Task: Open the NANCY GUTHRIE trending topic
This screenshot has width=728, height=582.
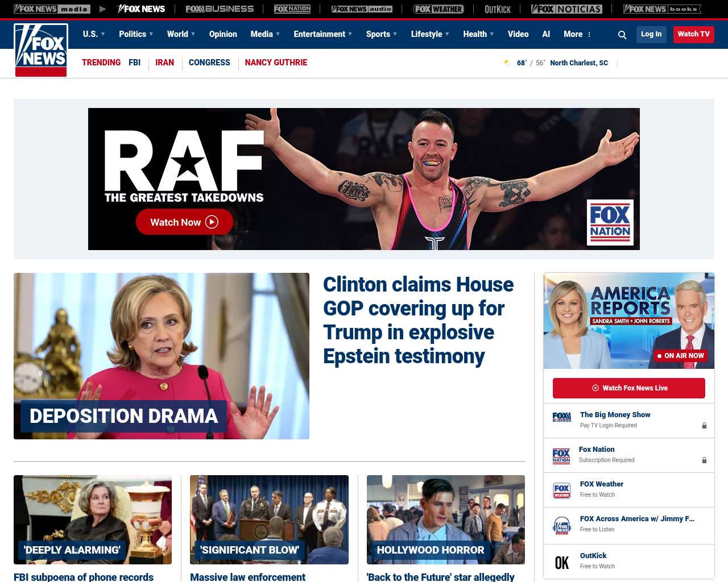Action: 276,63
